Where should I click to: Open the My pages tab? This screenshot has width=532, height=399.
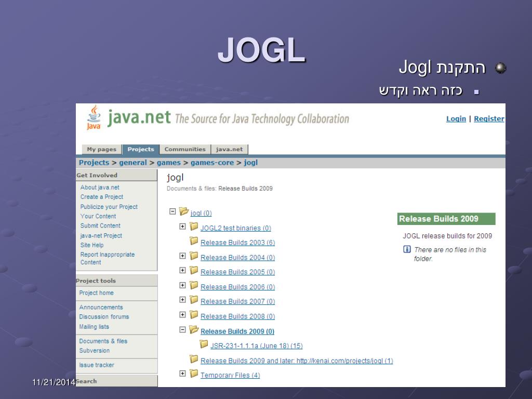point(101,149)
